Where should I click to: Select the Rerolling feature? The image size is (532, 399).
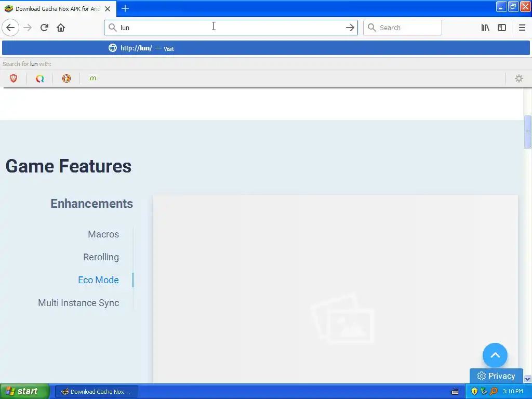coord(101,257)
